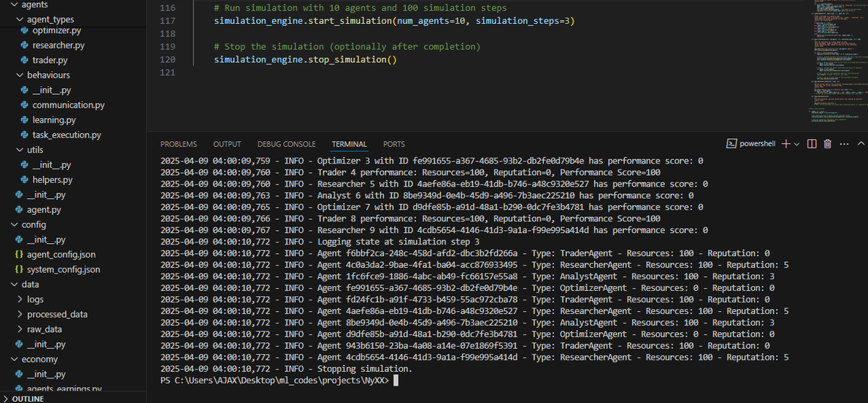Select the TERMINAL tab

[x=349, y=144]
